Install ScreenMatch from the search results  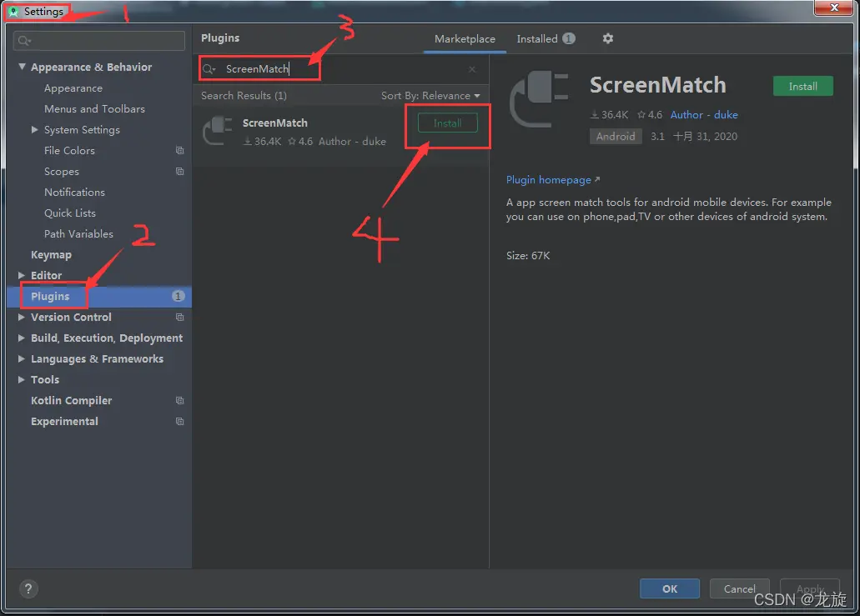tap(447, 123)
